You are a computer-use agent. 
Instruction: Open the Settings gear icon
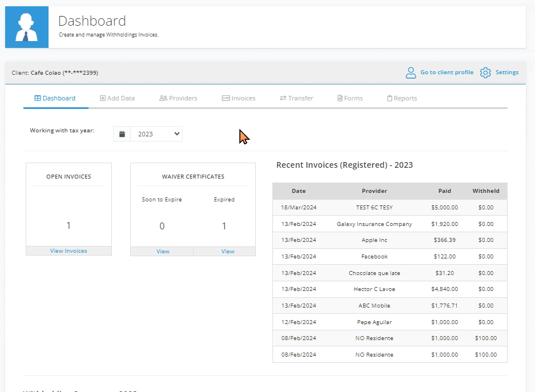485,72
